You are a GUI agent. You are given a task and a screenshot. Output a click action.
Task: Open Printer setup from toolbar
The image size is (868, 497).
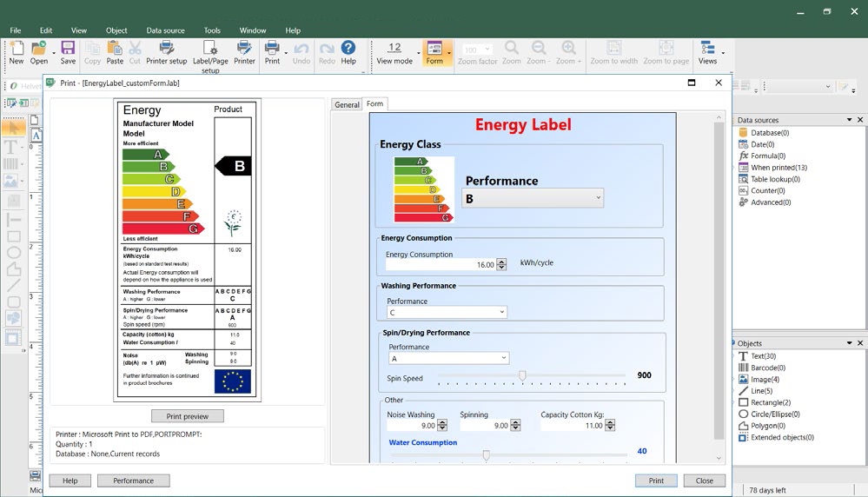tap(166, 52)
